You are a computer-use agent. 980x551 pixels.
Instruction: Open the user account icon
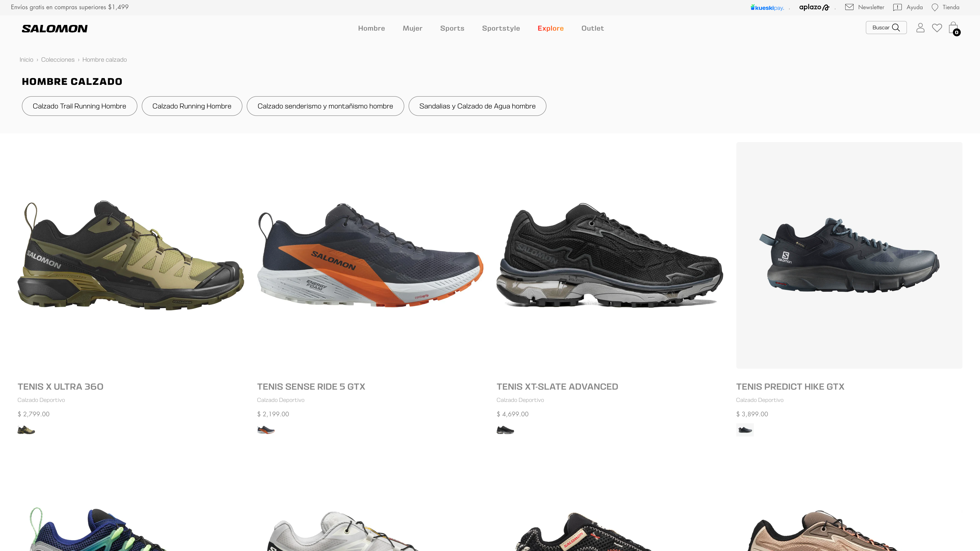921,28
